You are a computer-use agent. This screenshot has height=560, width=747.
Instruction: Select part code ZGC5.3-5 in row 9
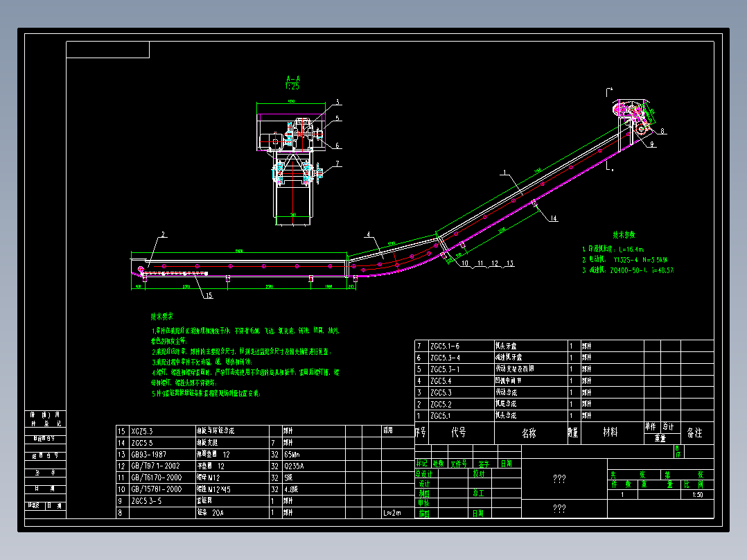(x=146, y=501)
